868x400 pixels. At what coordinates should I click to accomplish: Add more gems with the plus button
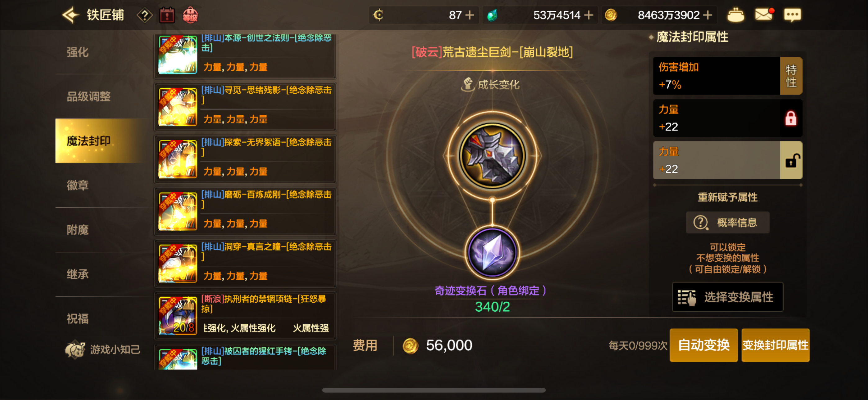coord(589,15)
